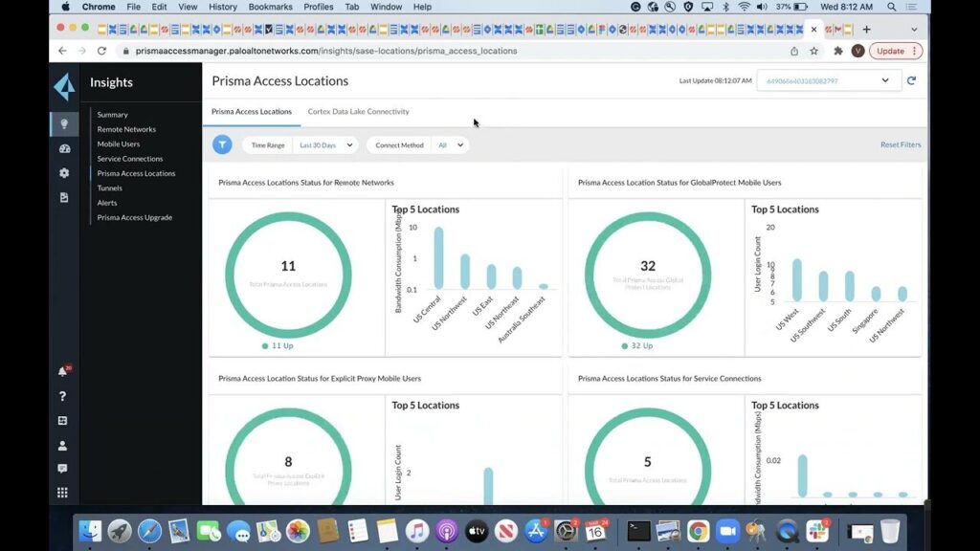This screenshot has width=980, height=551.
Task: Bookmark this page with the star icon
Action: 813,52
